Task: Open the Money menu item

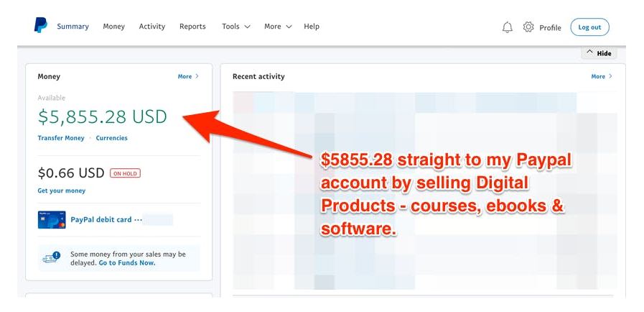Action: pos(113,27)
